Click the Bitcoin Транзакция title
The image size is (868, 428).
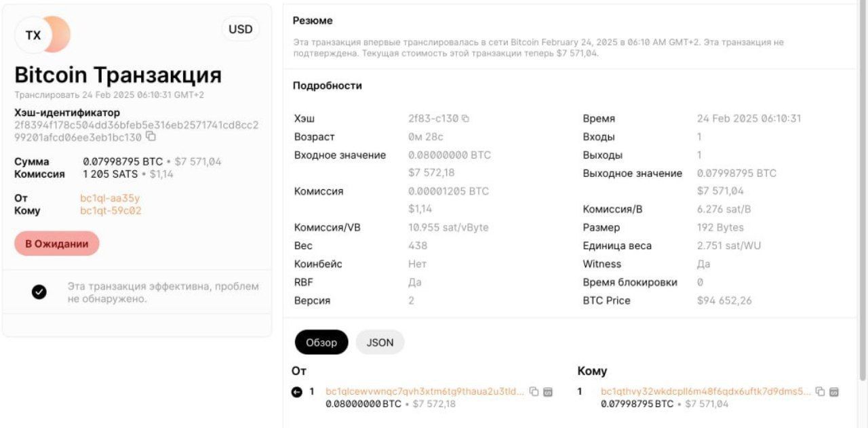click(x=117, y=75)
